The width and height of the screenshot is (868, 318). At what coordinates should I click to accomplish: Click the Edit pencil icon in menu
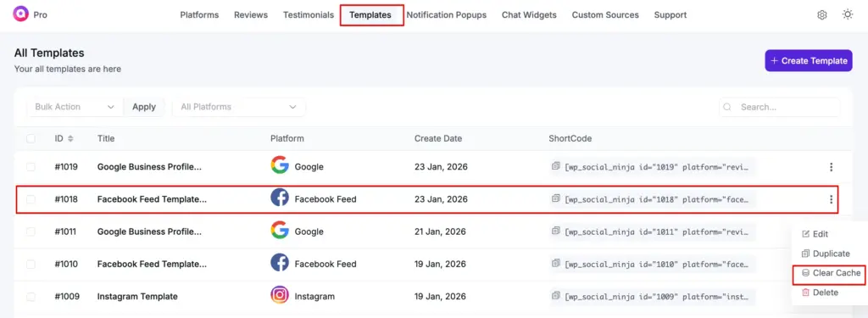click(805, 234)
